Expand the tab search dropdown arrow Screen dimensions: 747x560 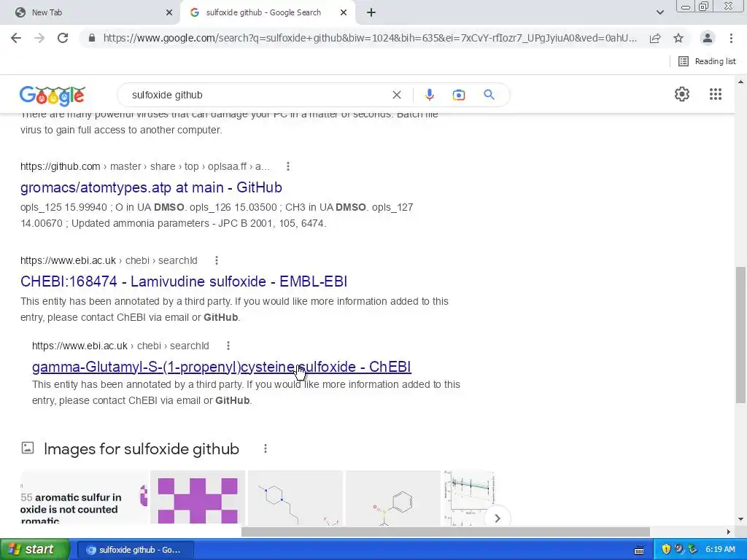tap(659, 12)
